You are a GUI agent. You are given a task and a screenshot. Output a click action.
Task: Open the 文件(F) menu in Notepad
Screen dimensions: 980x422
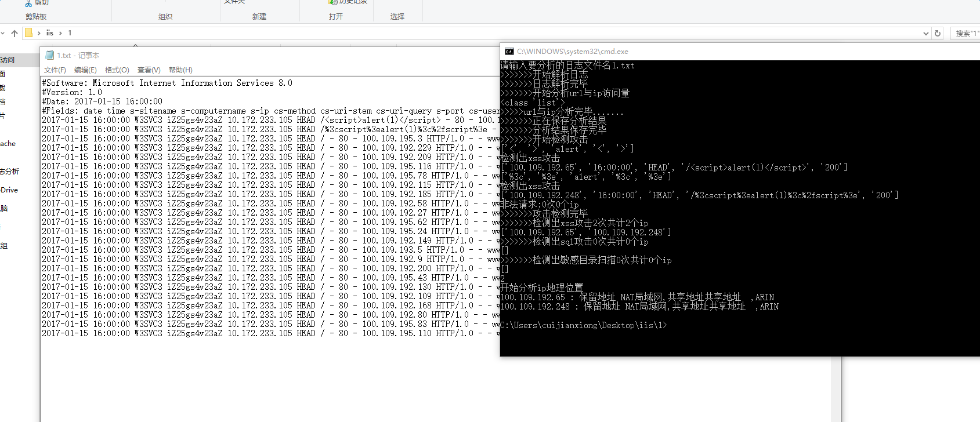click(55, 70)
